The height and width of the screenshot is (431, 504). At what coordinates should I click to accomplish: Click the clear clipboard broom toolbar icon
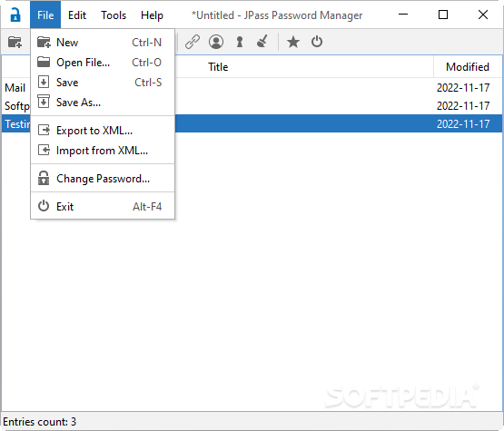(x=262, y=42)
